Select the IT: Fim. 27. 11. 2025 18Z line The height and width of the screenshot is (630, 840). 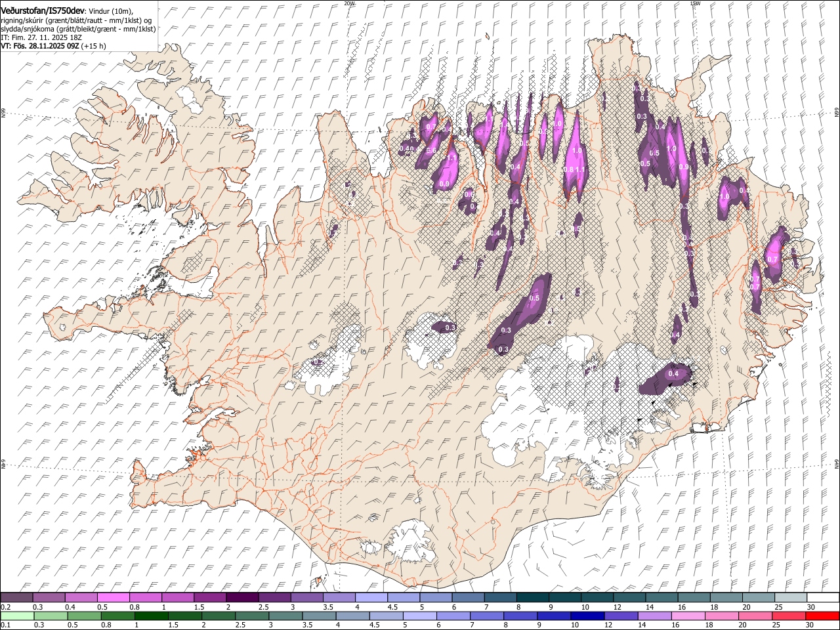coord(41,38)
